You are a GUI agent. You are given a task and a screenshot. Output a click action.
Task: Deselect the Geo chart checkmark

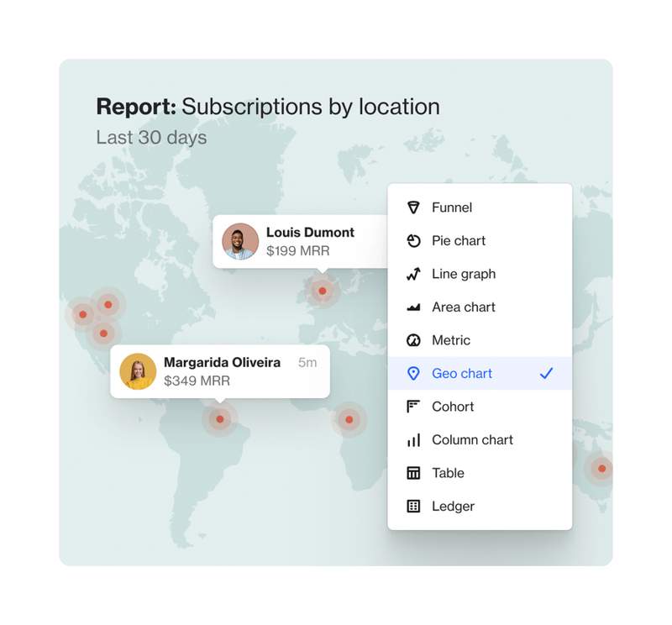click(547, 373)
